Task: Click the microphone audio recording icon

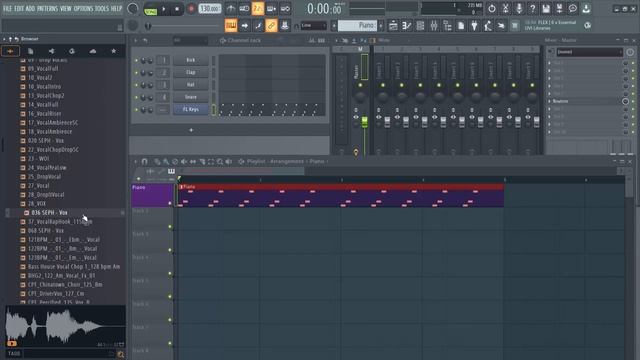Action: point(519,9)
